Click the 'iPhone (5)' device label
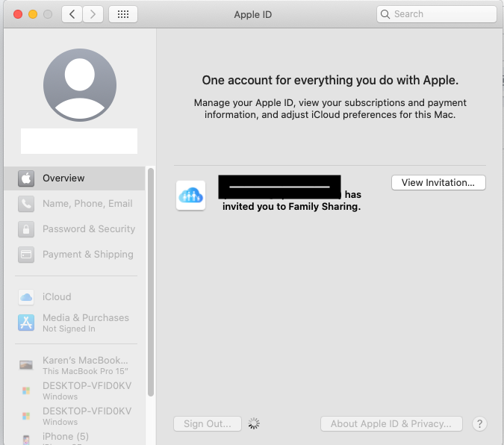 pyautogui.click(x=66, y=436)
